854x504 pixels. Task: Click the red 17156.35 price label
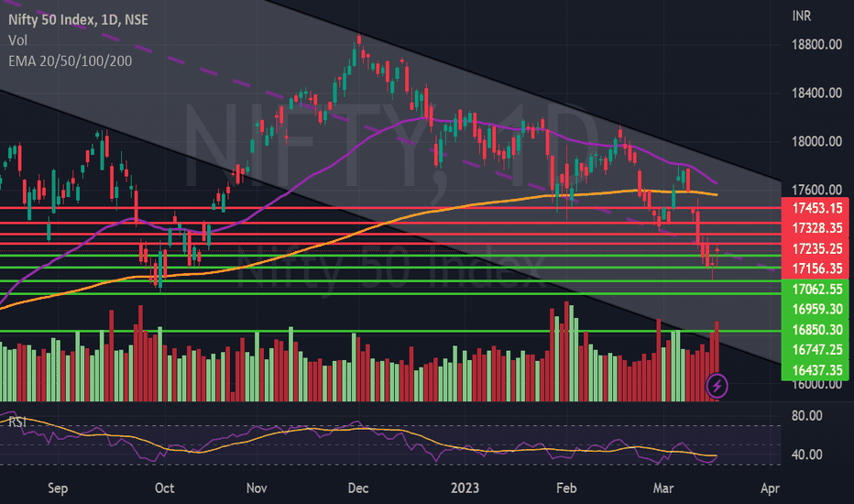(817, 268)
